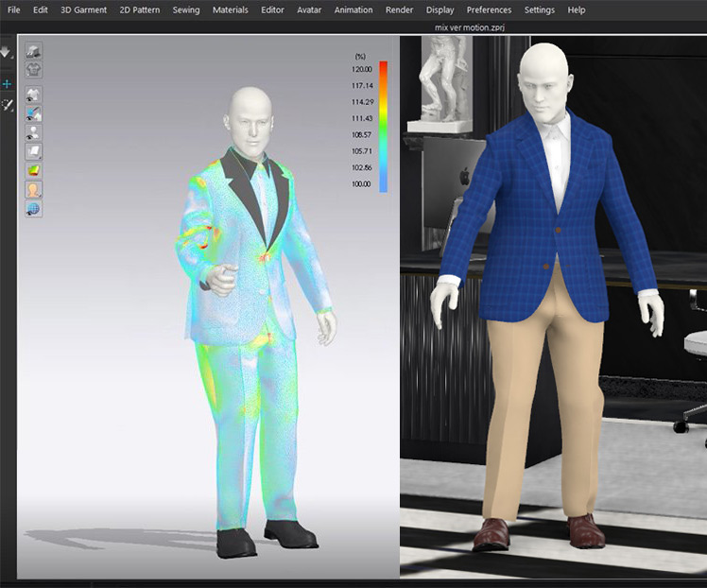Toggle garment texture surface visibility icon
The width and height of the screenshot is (707, 588).
[x=33, y=113]
